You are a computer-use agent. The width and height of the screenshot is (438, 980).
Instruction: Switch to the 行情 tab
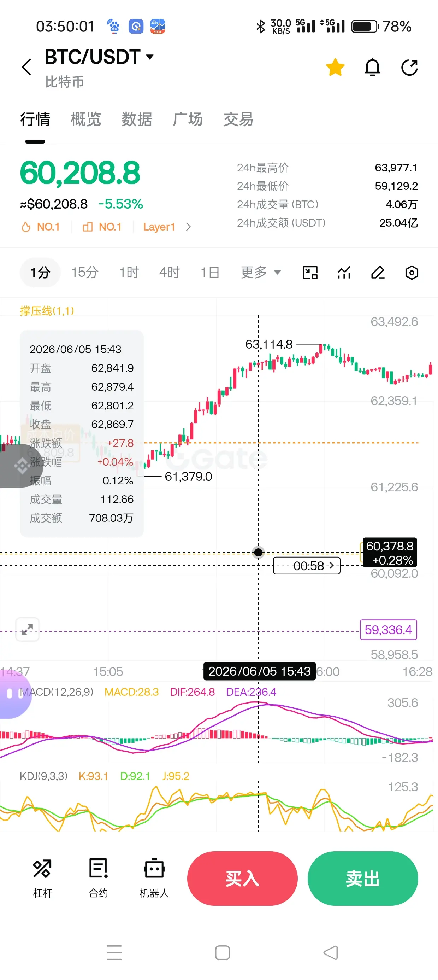click(35, 119)
